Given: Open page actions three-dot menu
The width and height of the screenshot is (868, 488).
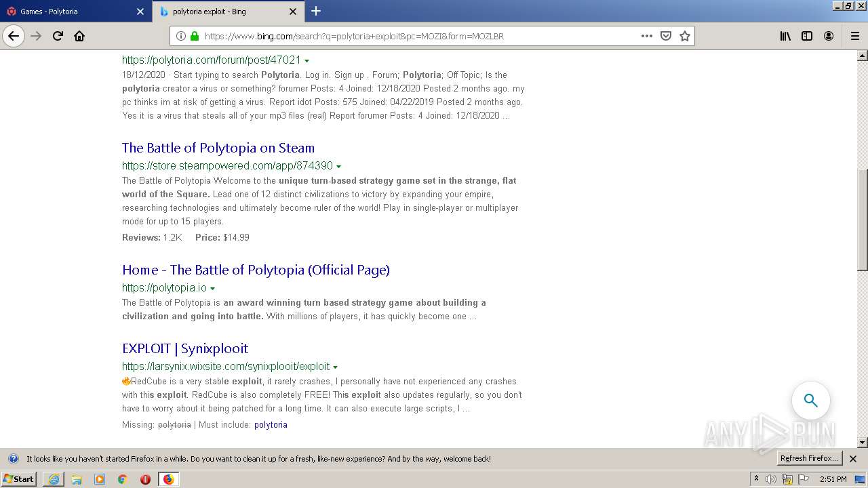Looking at the screenshot, I should pos(647,36).
